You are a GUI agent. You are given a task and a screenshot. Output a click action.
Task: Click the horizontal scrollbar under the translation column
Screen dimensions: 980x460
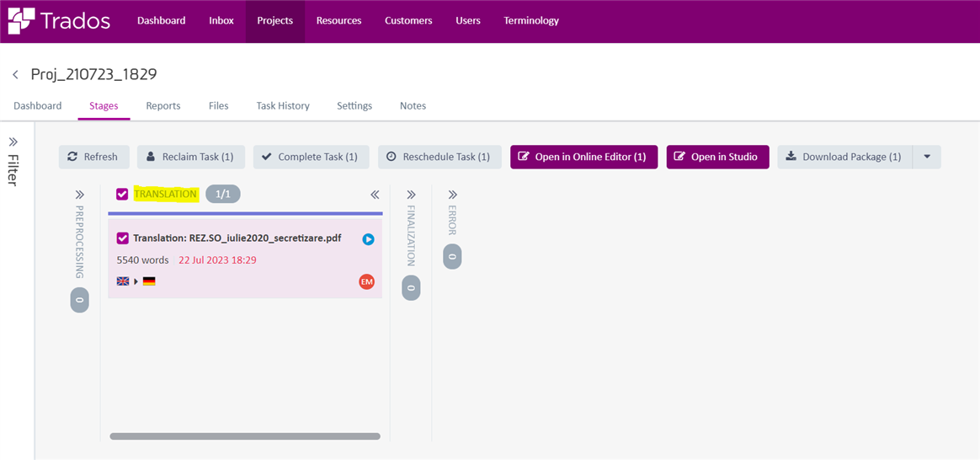coord(245,436)
